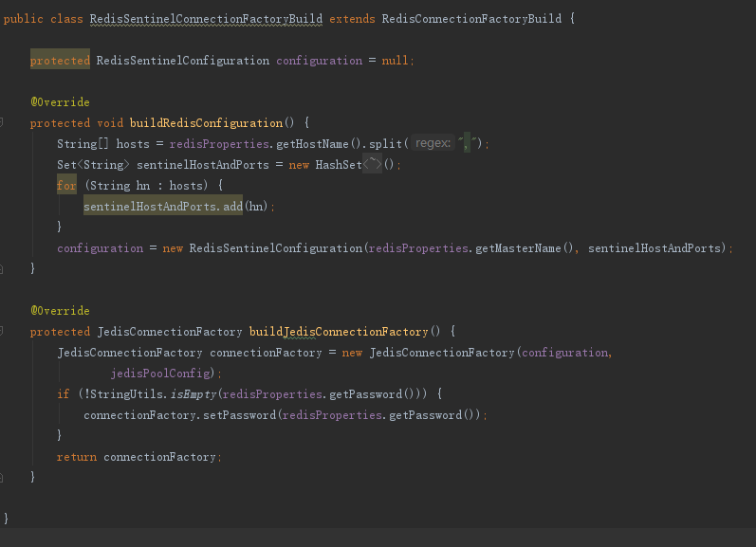
Task: Click redisProperties on the hosts line
Action: click(x=219, y=143)
